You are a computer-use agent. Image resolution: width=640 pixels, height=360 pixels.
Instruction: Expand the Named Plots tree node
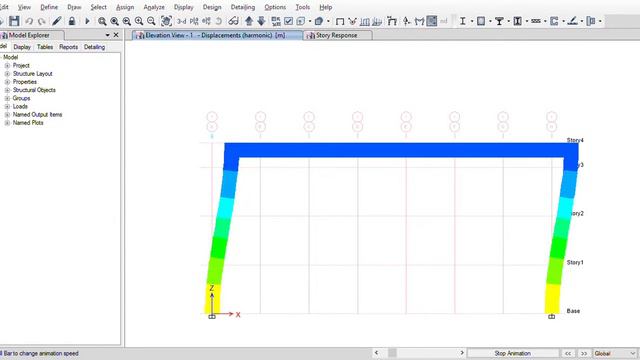click(x=7, y=123)
